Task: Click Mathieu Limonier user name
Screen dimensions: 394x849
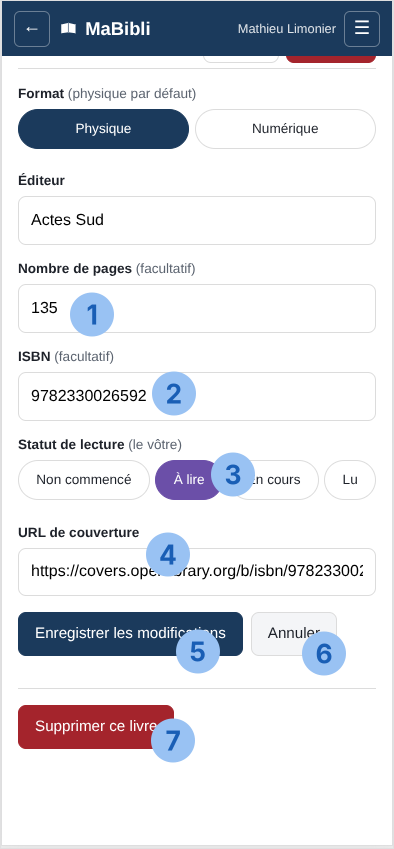Action: click(287, 29)
